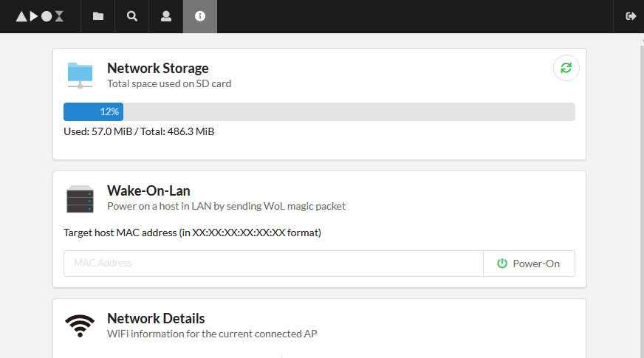Click the Wake-On-Lan server icon
Viewport: 644px width, 358px height.
80,199
